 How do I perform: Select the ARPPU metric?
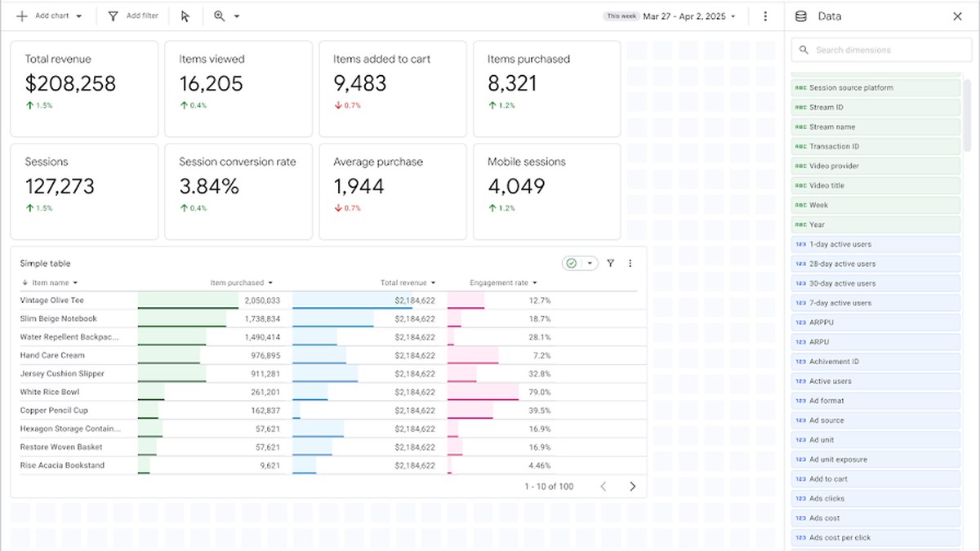tap(876, 322)
